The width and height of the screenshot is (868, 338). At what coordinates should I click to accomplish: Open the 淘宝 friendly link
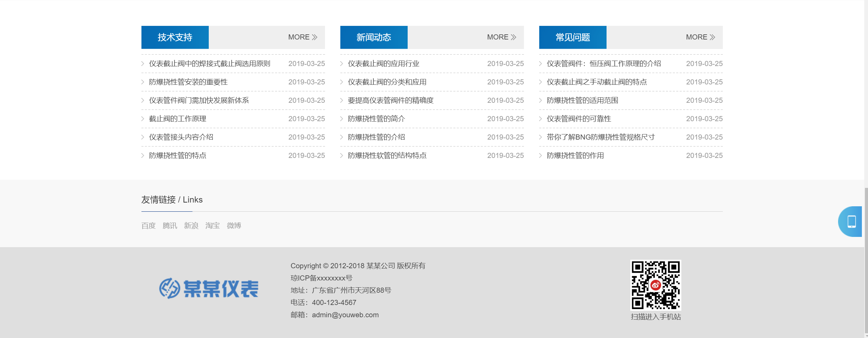click(x=212, y=226)
